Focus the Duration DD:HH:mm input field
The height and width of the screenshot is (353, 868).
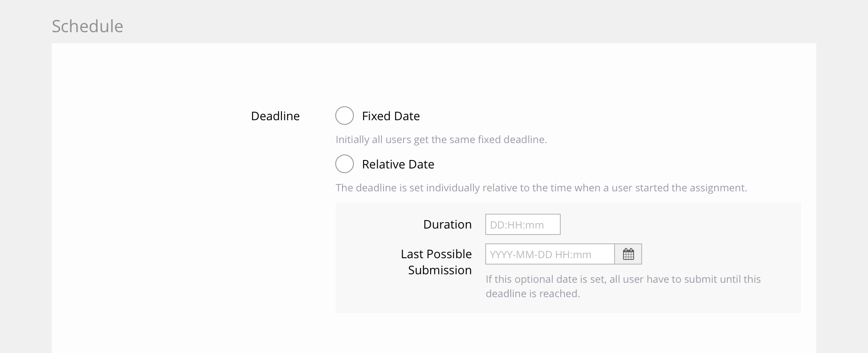523,225
